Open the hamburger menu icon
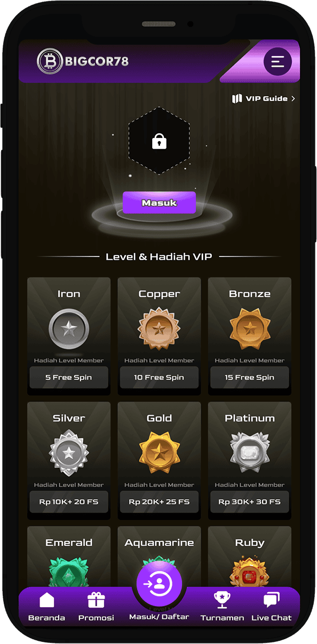Image resolution: width=317 pixels, height=644 pixels. coord(278,61)
